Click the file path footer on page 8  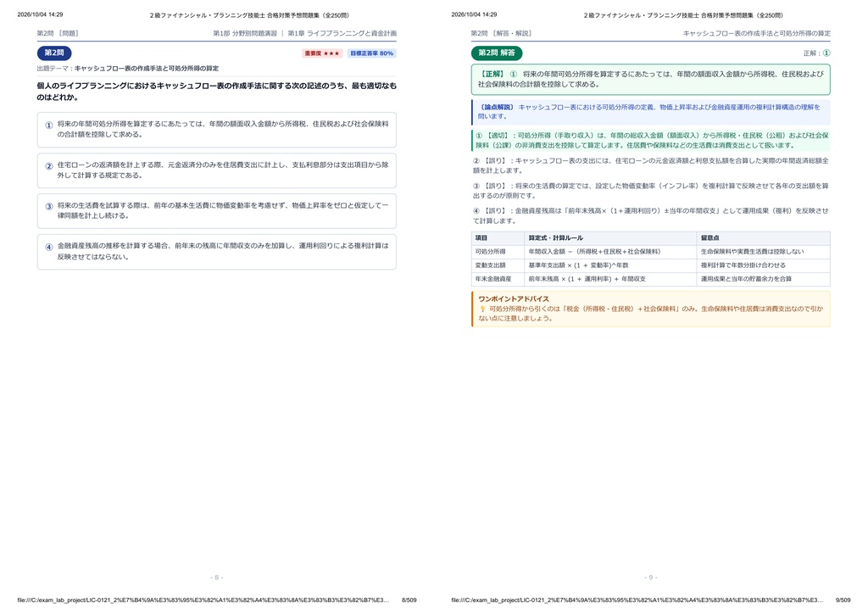click(x=203, y=600)
